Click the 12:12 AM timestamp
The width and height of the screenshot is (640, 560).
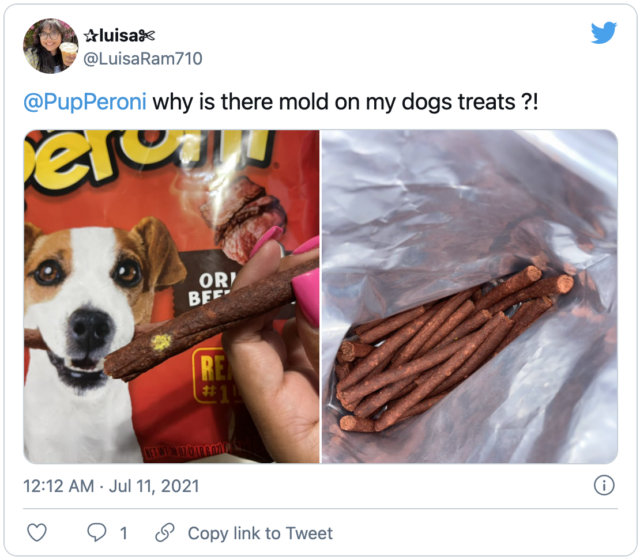point(59,486)
